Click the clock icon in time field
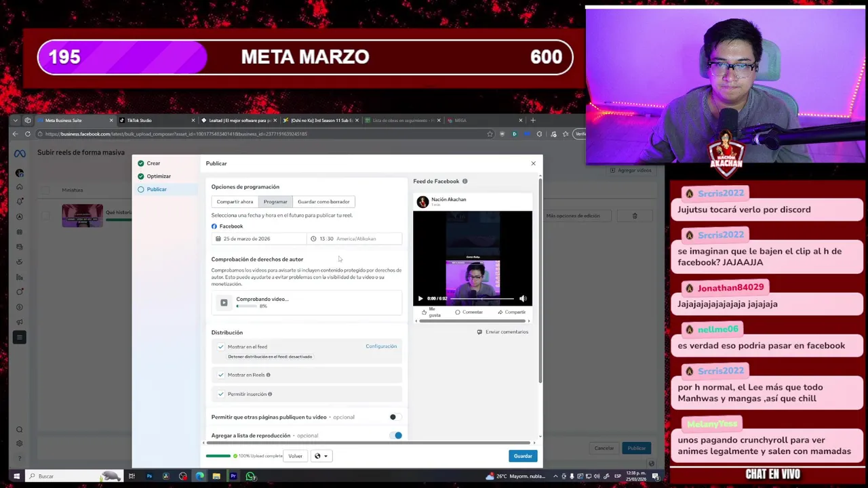 pyautogui.click(x=313, y=239)
